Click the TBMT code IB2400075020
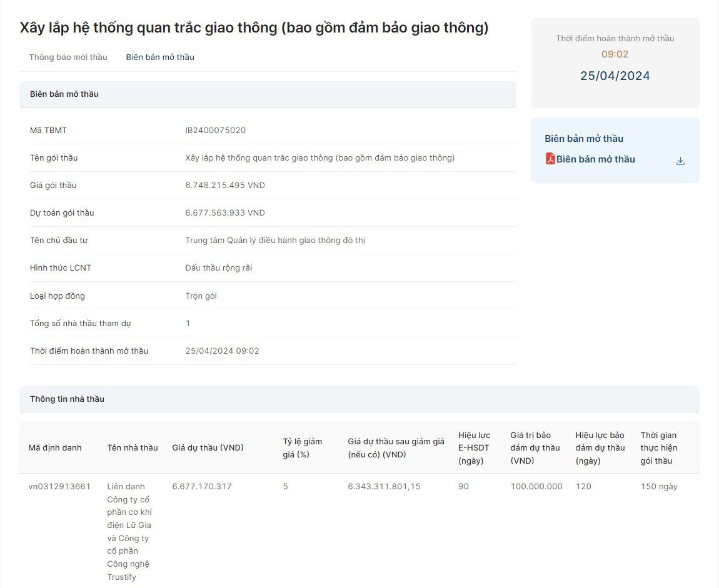The image size is (719, 588). [216, 131]
